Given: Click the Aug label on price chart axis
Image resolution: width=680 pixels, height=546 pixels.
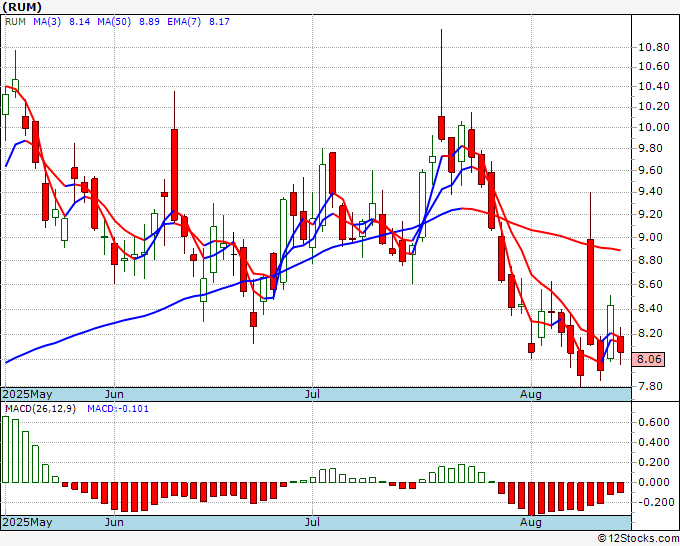Looking at the screenshot, I should pos(531,394).
